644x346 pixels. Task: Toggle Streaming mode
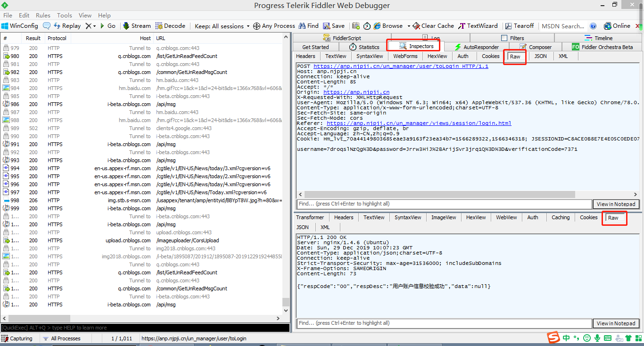coord(136,25)
